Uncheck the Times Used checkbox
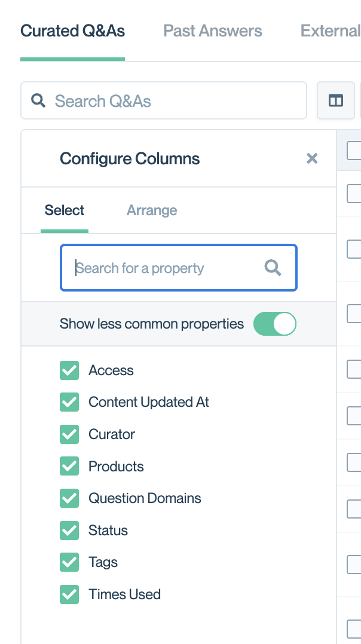The height and width of the screenshot is (644, 361). point(69,594)
